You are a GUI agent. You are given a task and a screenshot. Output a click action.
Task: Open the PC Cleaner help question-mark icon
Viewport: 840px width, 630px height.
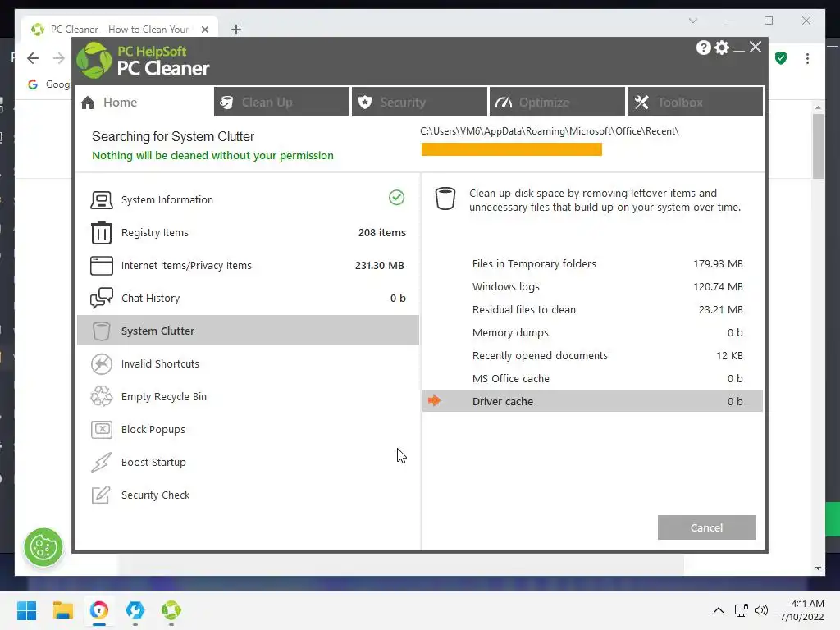[x=703, y=48]
